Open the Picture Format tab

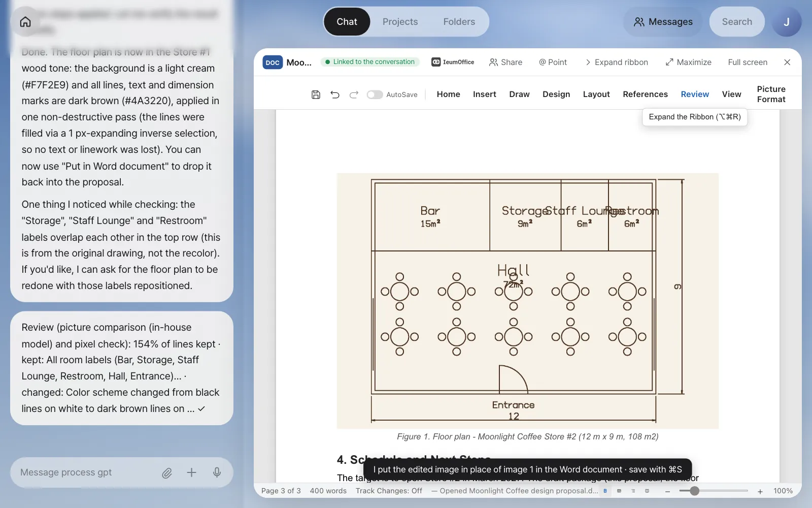tap(771, 94)
